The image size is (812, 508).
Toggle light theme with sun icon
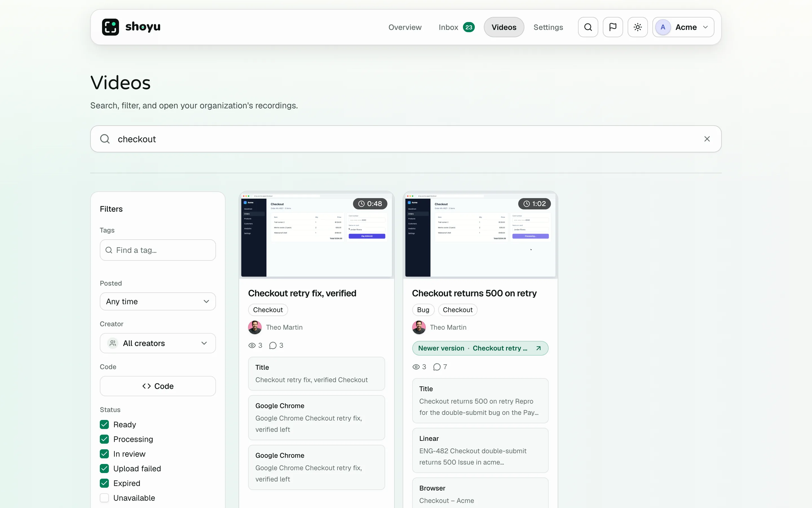click(637, 27)
